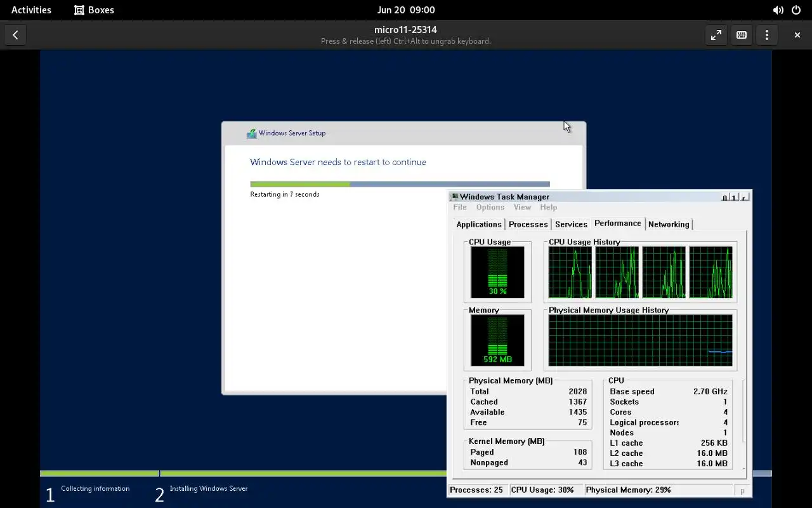Switch to the Applications tab

479,224
